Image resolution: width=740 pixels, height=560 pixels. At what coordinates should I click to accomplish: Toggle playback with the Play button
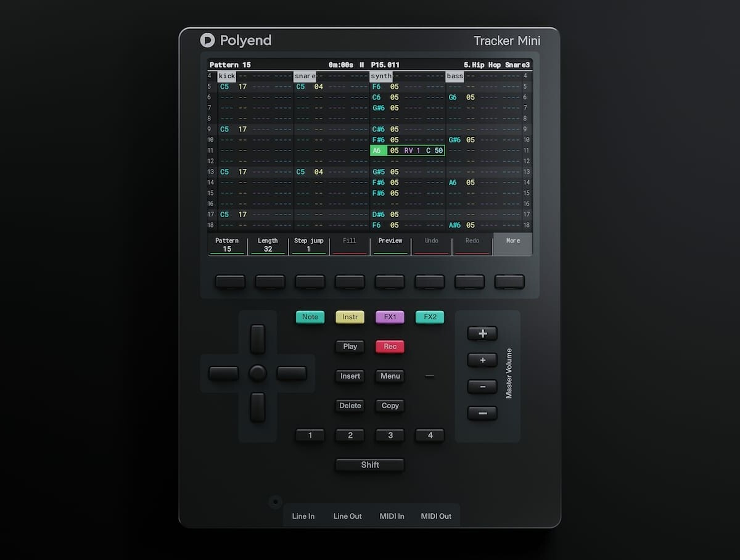350,347
